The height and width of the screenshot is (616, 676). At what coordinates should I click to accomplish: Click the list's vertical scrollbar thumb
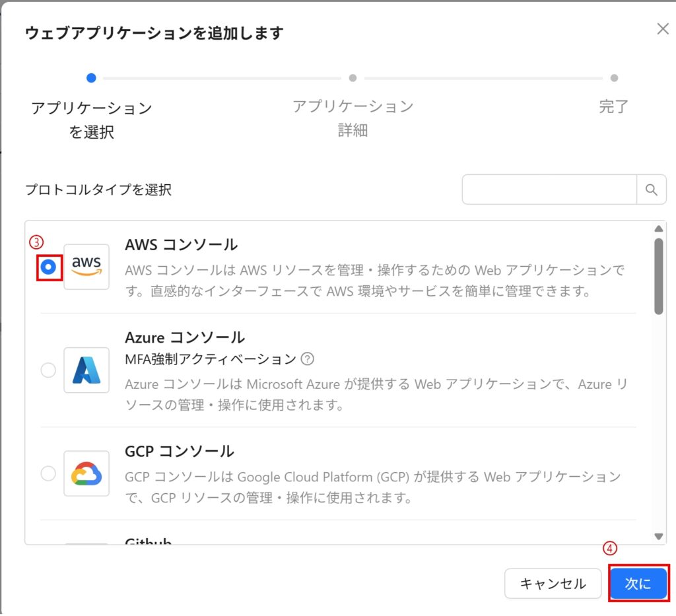pyautogui.click(x=658, y=276)
